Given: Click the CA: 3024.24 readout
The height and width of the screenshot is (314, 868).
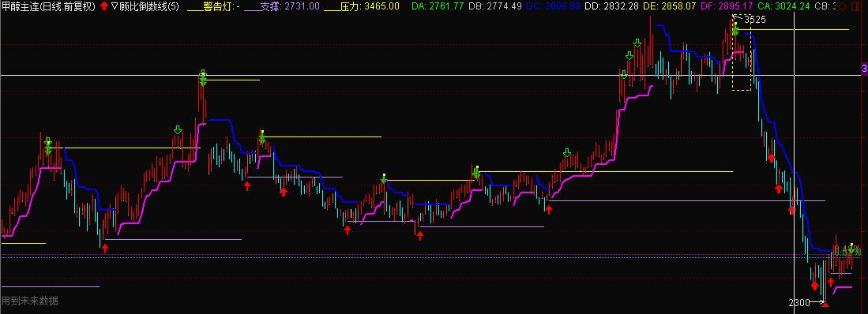Looking at the screenshot, I should click(x=783, y=6).
